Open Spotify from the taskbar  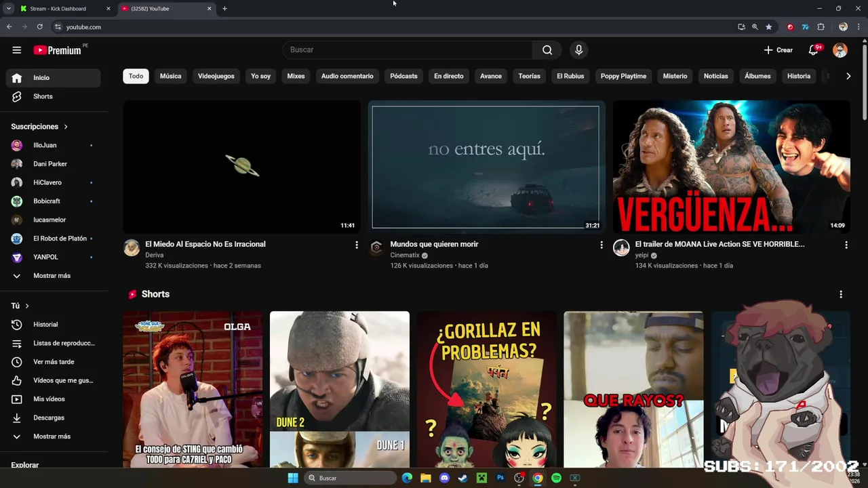(x=556, y=478)
